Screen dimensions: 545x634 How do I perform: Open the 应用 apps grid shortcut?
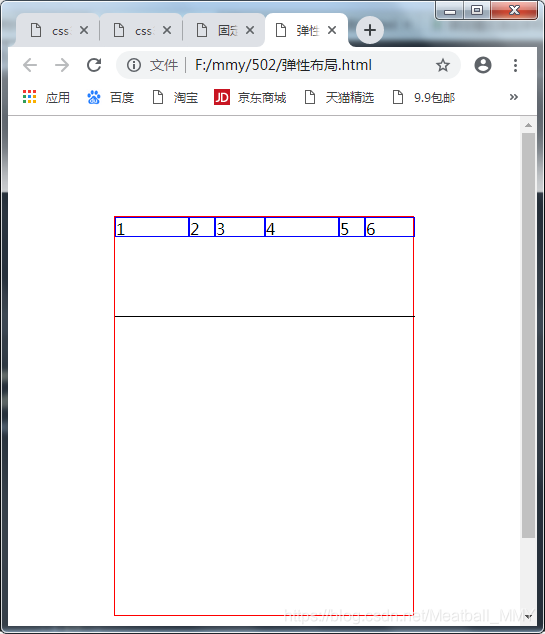pos(46,97)
